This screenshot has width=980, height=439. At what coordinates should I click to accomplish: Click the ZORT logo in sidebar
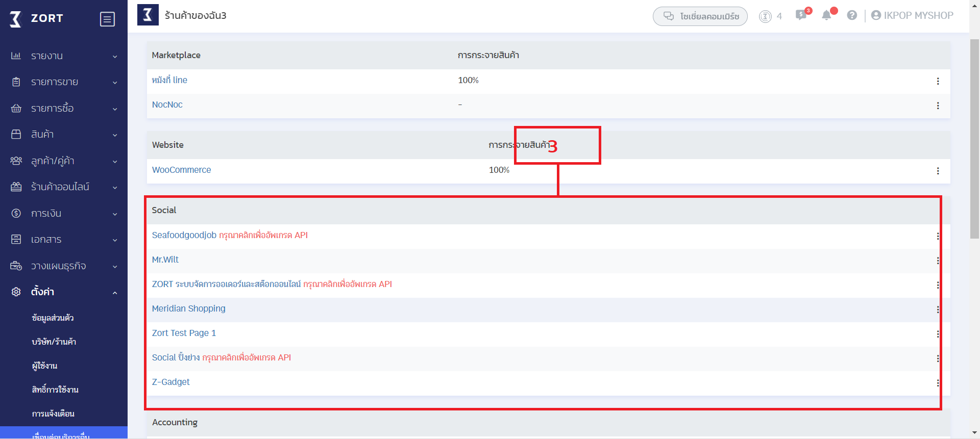(x=36, y=19)
